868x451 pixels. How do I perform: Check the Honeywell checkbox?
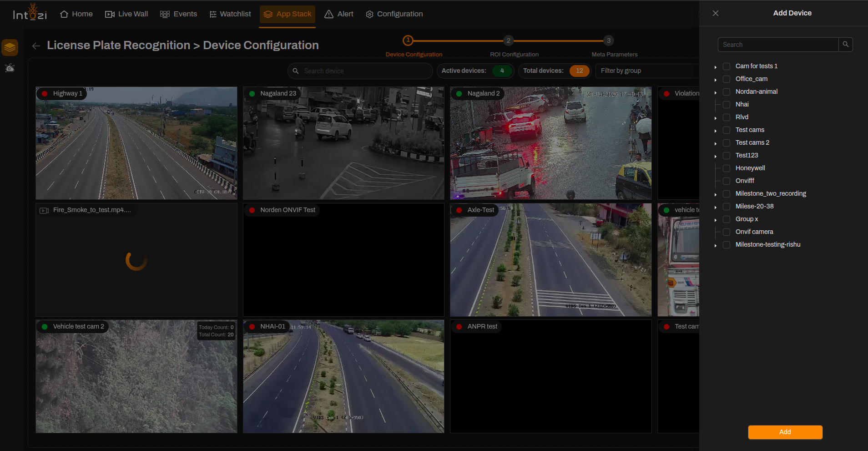(x=727, y=168)
